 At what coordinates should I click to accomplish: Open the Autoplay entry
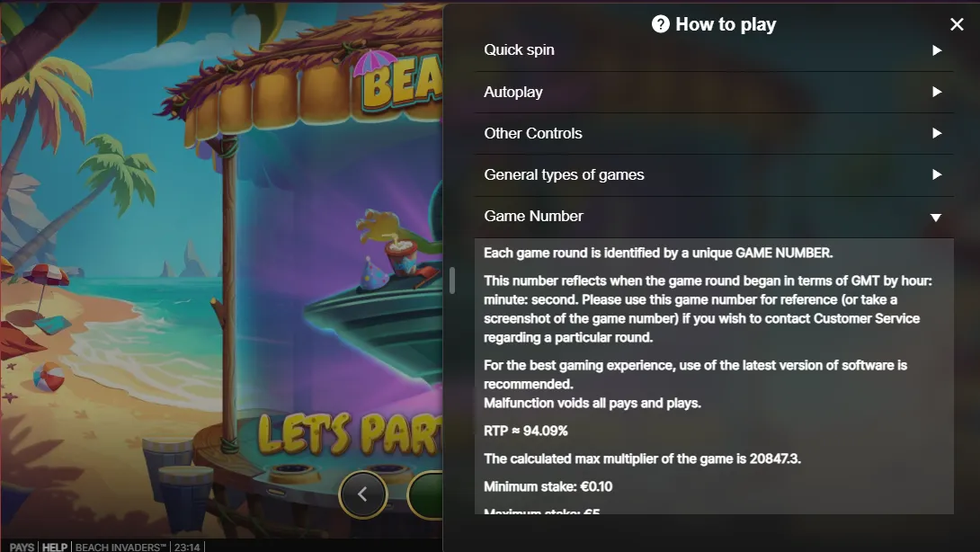tap(714, 92)
